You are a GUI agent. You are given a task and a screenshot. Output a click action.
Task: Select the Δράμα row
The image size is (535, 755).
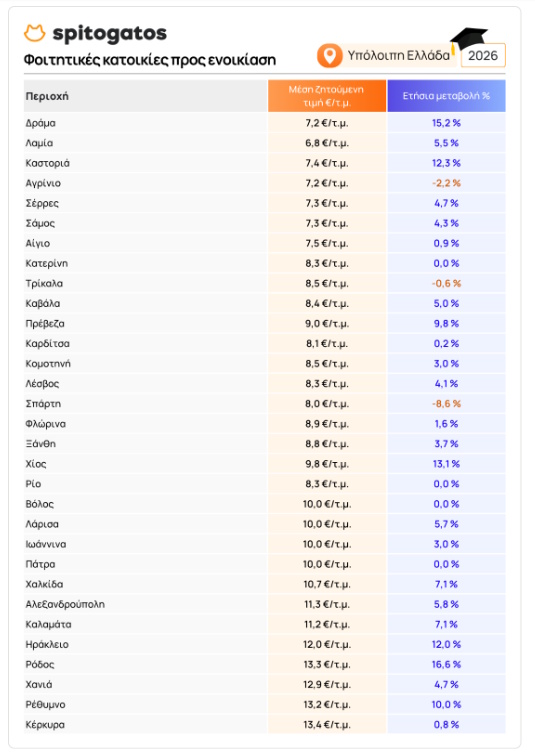265,123
